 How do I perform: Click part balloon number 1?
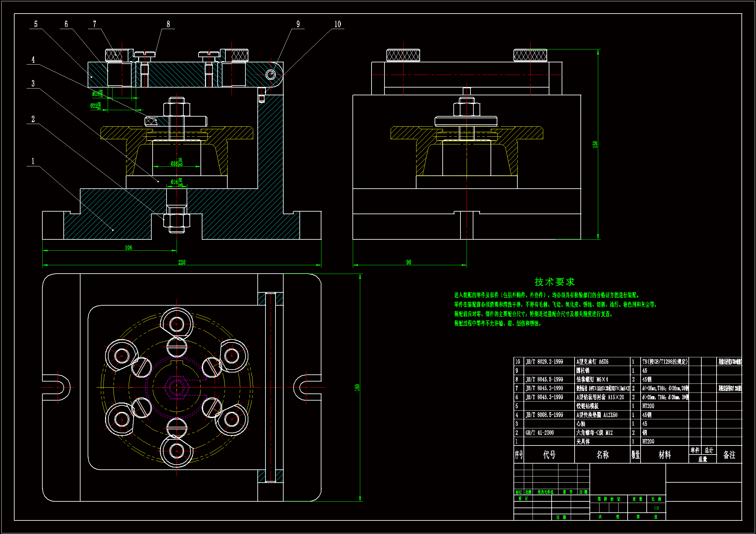(x=33, y=161)
